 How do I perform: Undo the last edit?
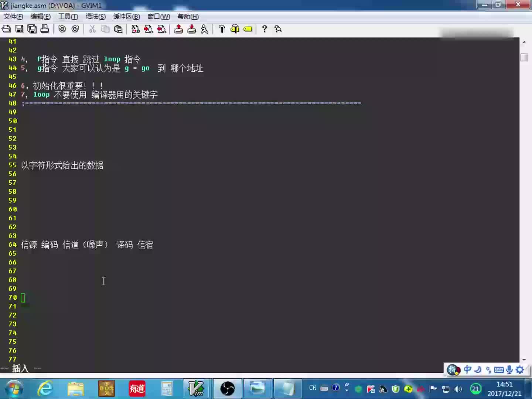point(62,29)
